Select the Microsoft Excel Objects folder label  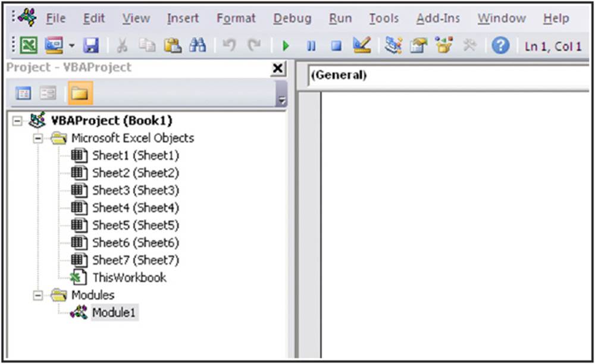133,139
